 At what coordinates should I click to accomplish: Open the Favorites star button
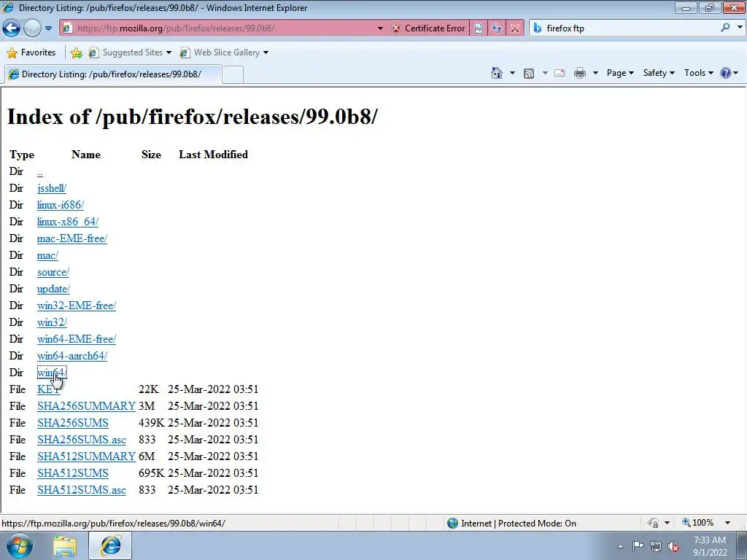31,52
